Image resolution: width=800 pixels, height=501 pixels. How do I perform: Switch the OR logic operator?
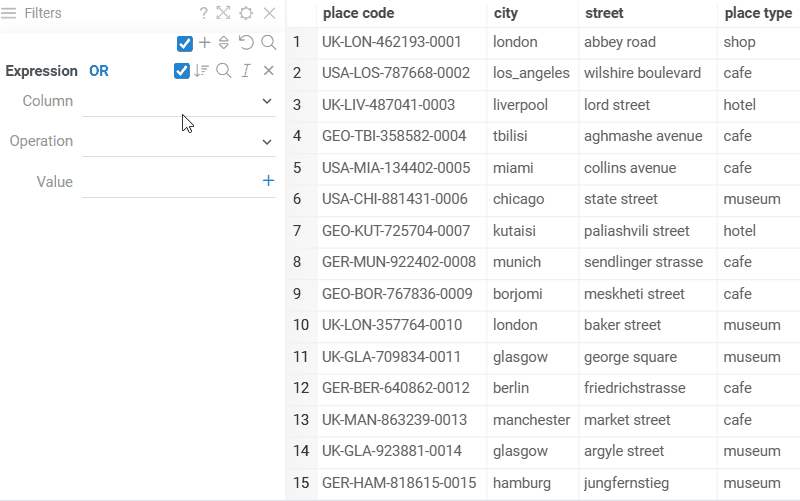tap(99, 71)
